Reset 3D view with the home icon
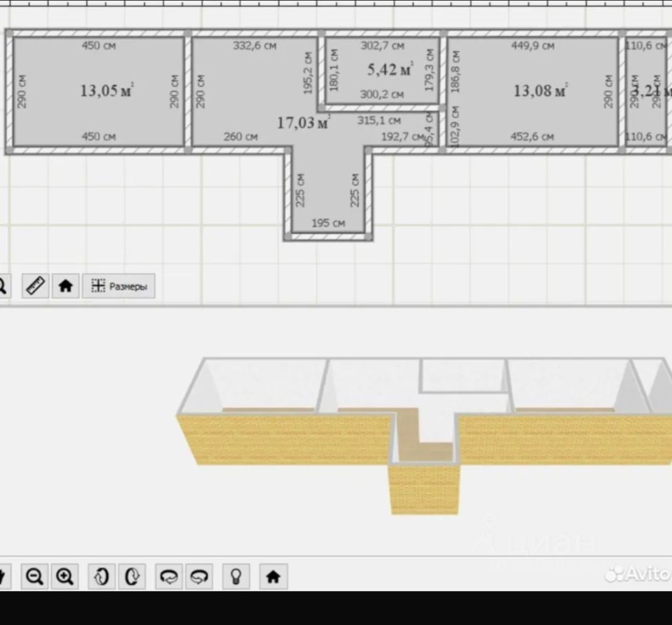The width and height of the screenshot is (672, 625). point(273,576)
